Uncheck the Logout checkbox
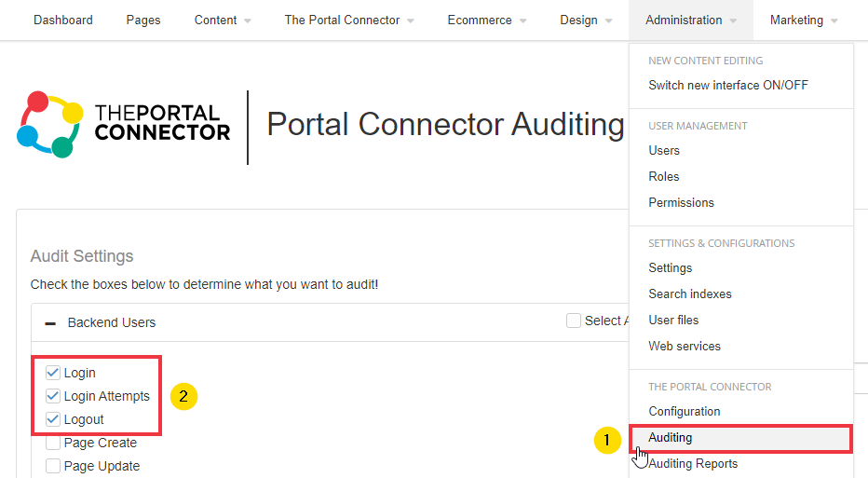 53,419
